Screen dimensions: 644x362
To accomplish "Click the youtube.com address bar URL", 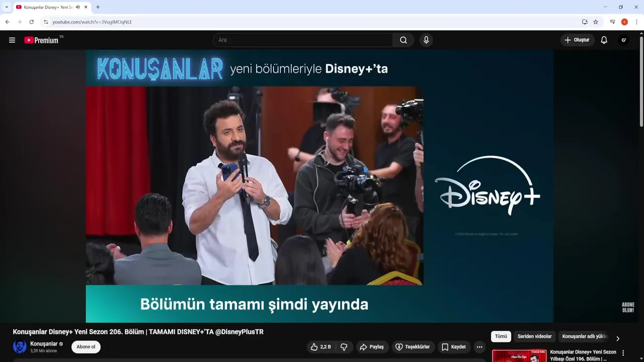I will click(92, 22).
